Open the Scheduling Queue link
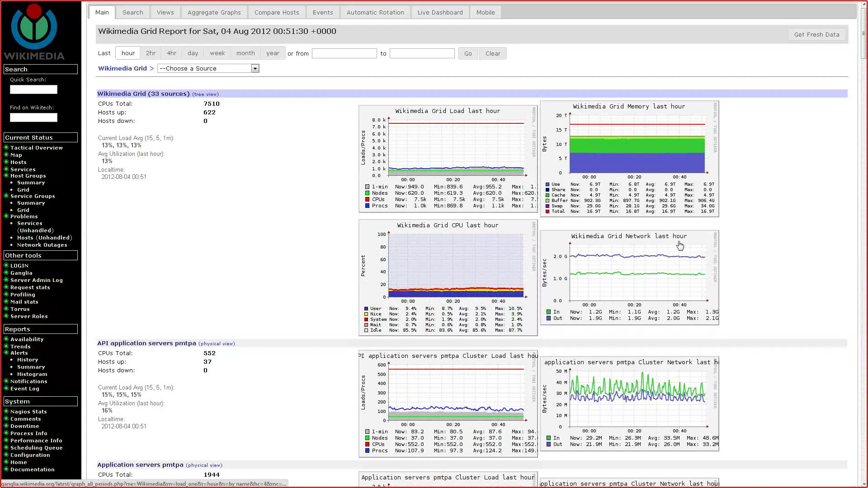 click(x=37, y=448)
